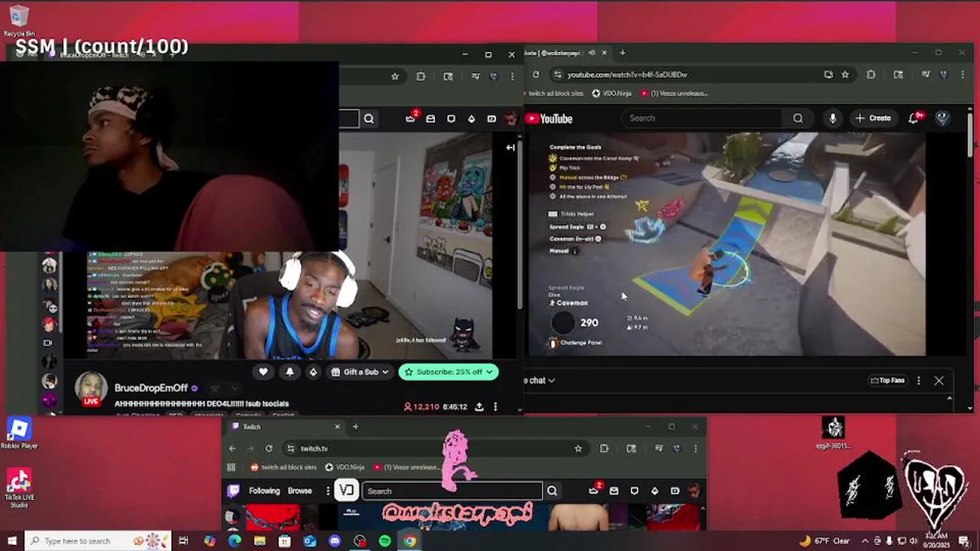Go back in the lower twitch.tv window
This screenshot has height=551, width=980.
pos(232,448)
